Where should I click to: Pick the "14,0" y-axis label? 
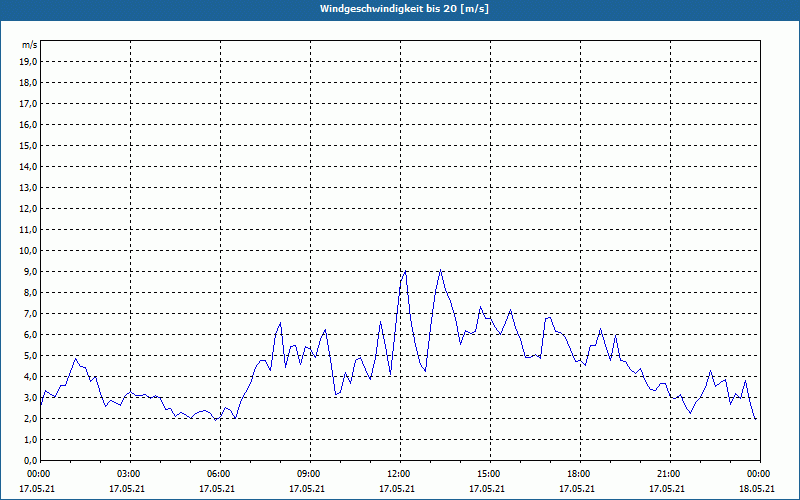(28, 166)
